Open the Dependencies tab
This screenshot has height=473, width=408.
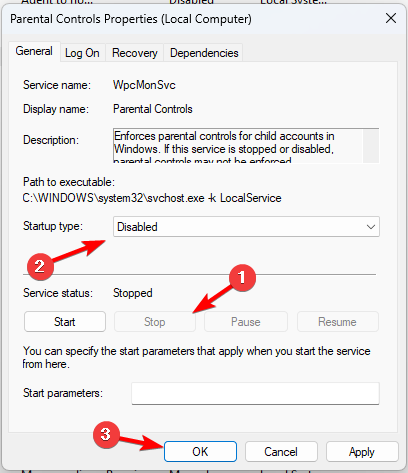click(x=204, y=53)
